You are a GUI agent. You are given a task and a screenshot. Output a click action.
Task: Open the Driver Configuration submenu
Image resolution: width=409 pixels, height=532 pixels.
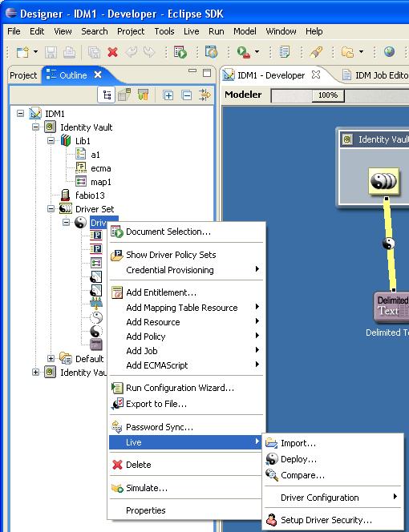pyautogui.click(x=333, y=498)
